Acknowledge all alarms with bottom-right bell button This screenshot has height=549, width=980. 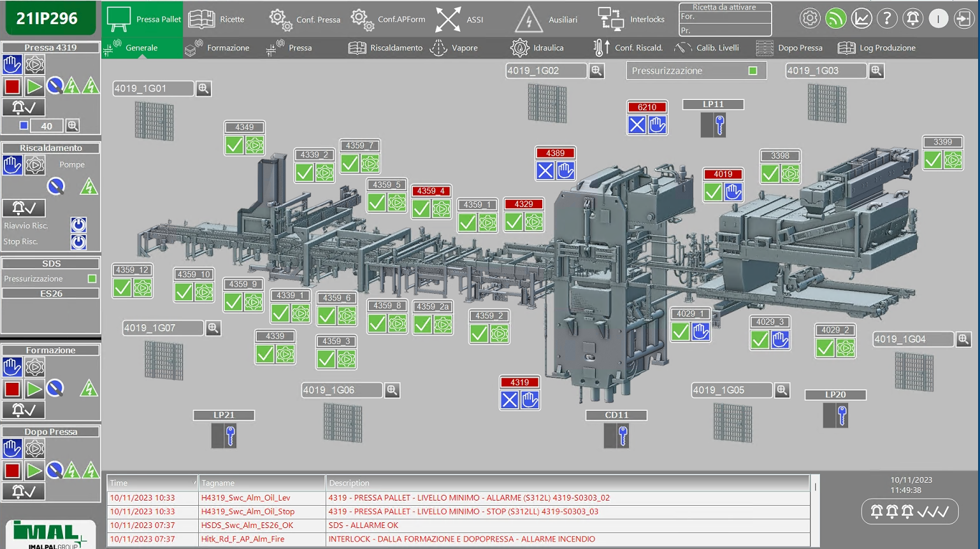(910, 511)
